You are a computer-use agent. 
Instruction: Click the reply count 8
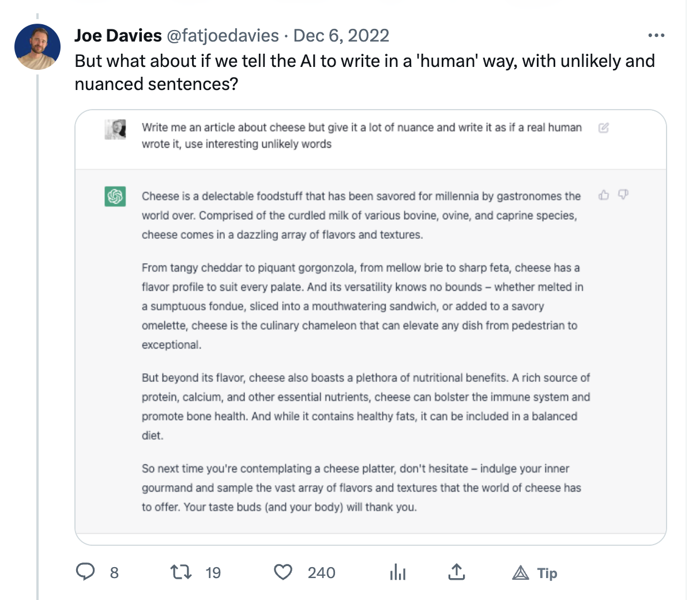coord(114,572)
